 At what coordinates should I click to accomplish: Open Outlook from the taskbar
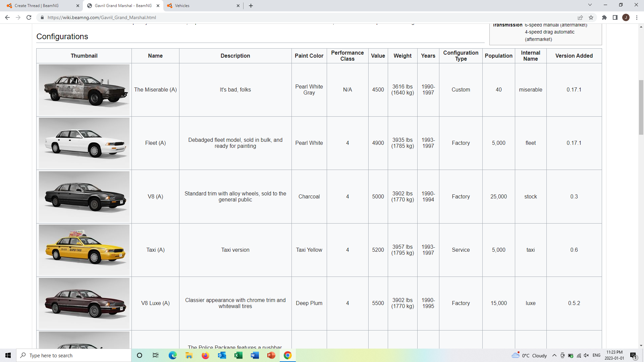click(x=222, y=355)
